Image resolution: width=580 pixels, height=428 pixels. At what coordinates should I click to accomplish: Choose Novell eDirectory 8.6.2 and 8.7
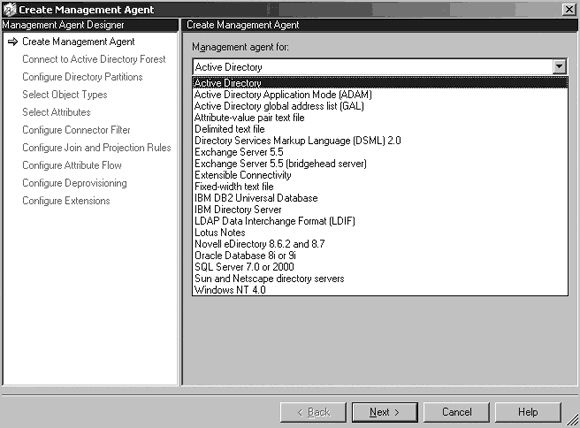tap(380, 244)
